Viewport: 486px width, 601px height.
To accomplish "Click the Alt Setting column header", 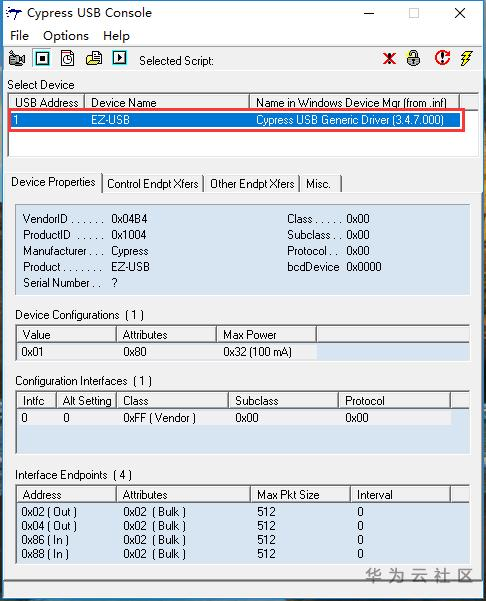I will coord(87,401).
